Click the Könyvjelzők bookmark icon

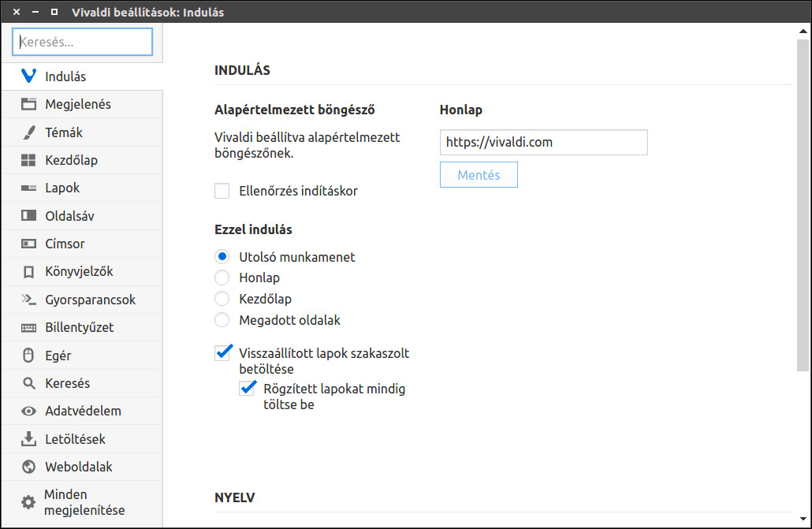point(29,271)
